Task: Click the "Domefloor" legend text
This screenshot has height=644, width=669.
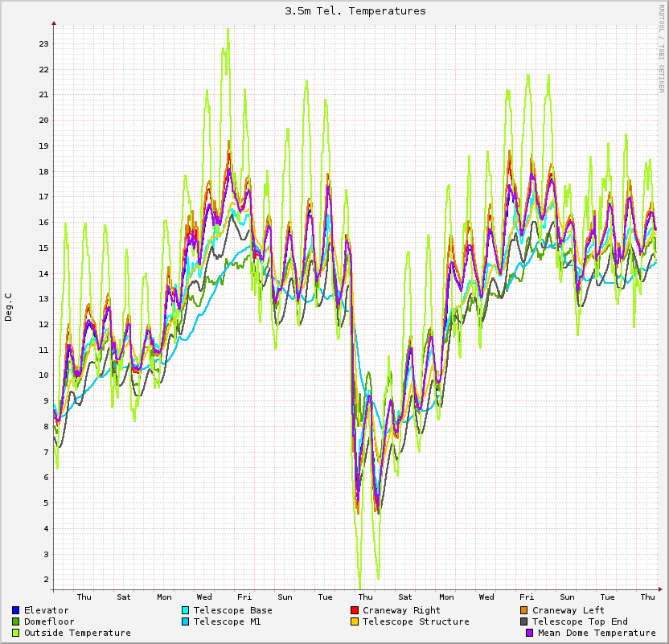Action: click(x=49, y=621)
